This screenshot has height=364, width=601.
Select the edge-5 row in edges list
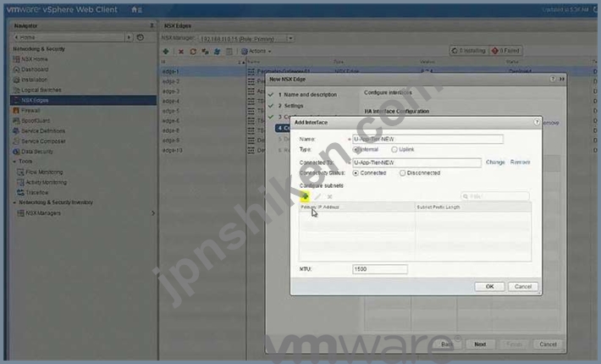click(202, 111)
